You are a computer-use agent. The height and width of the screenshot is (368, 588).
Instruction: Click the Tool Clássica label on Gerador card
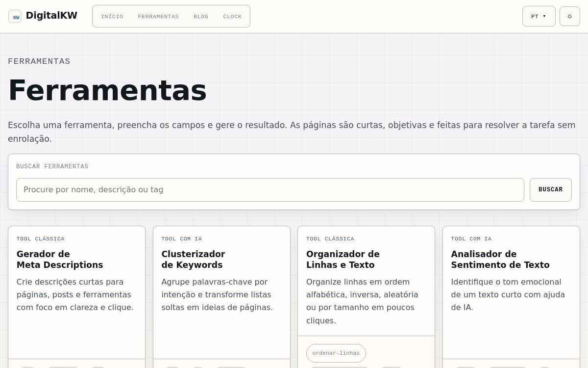coord(41,239)
